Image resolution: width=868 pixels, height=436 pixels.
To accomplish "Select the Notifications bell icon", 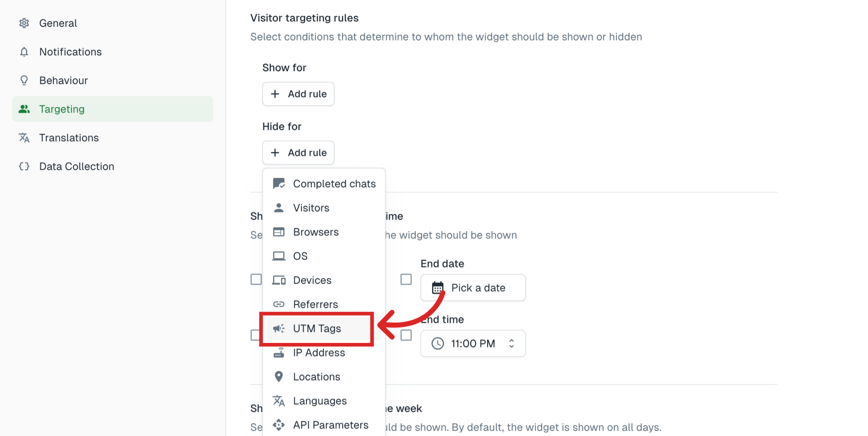I will click(24, 52).
